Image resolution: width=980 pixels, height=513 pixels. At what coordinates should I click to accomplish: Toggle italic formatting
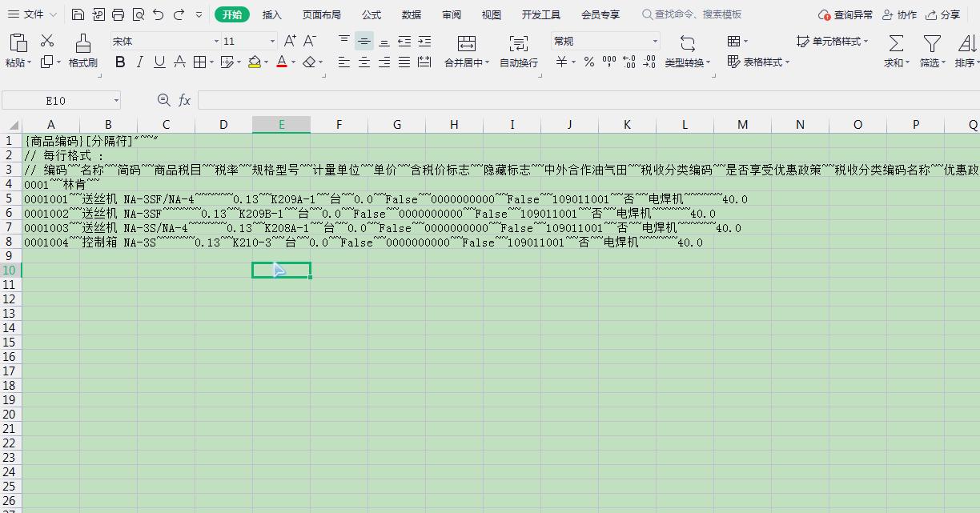(139, 62)
